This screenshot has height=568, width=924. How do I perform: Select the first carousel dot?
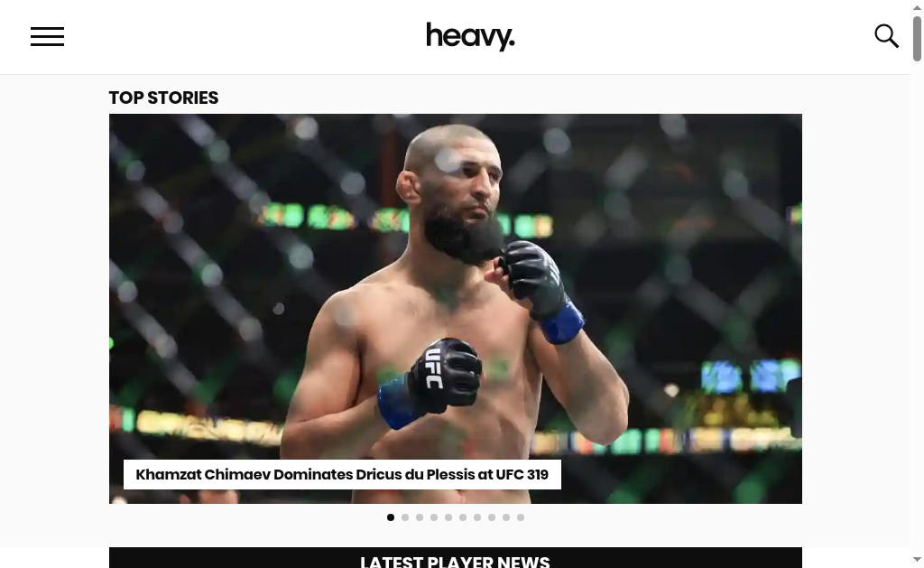tap(391, 517)
